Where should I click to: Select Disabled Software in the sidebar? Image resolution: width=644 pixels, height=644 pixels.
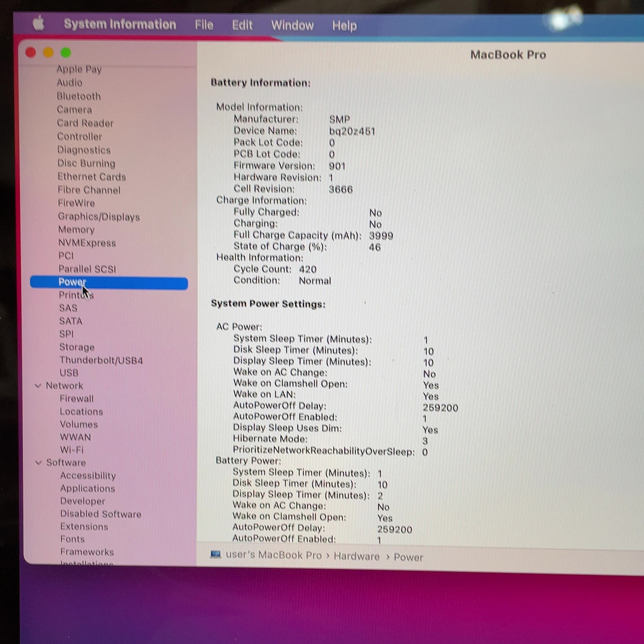pyautogui.click(x=101, y=514)
